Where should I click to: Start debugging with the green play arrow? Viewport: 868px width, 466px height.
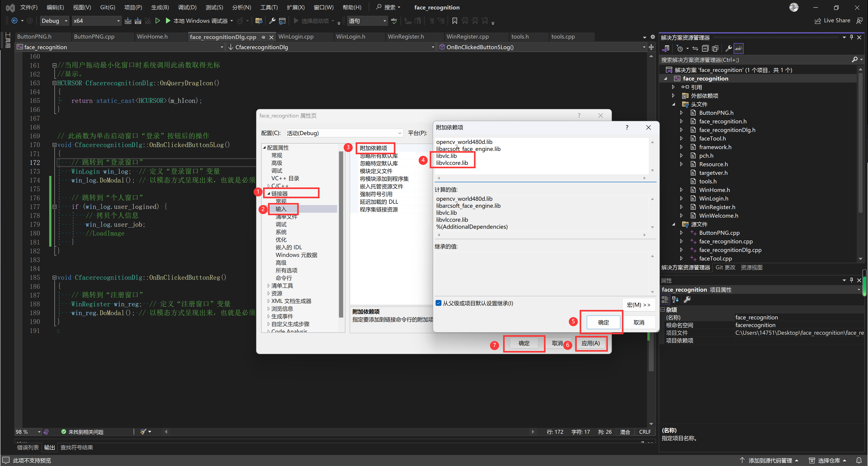(168, 21)
